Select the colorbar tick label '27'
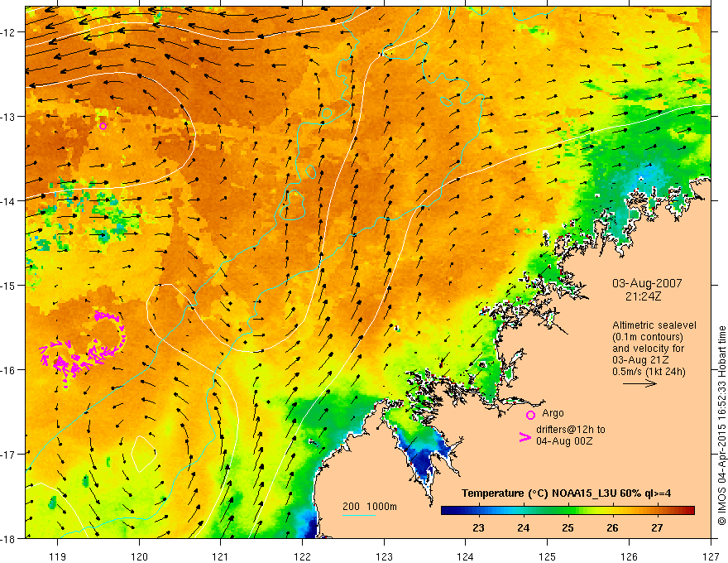This screenshot has width=728, height=563. (x=657, y=528)
